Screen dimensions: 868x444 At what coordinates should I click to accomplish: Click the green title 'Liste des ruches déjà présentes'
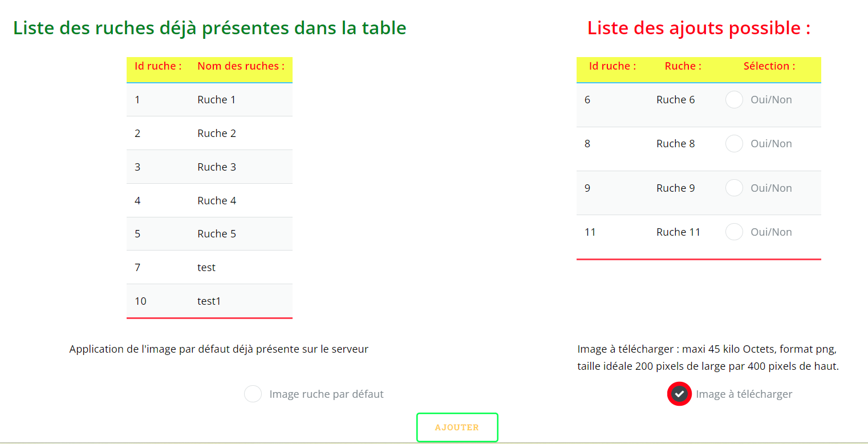[209, 27]
